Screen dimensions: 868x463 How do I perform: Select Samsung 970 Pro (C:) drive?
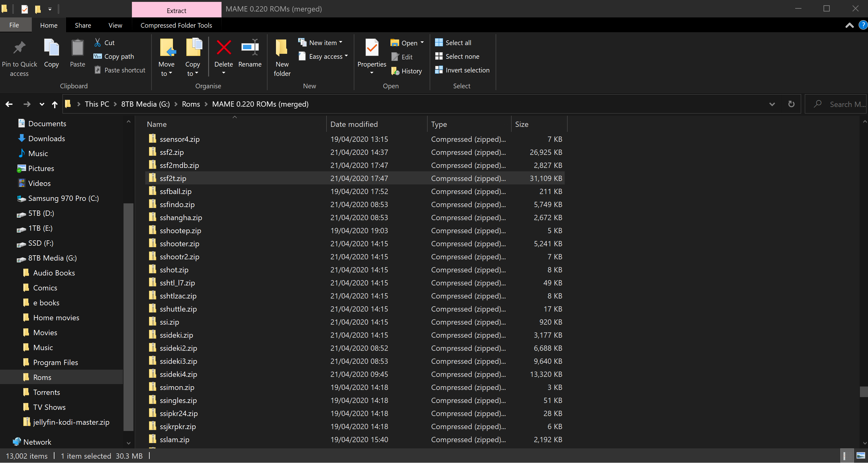pos(63,198)
